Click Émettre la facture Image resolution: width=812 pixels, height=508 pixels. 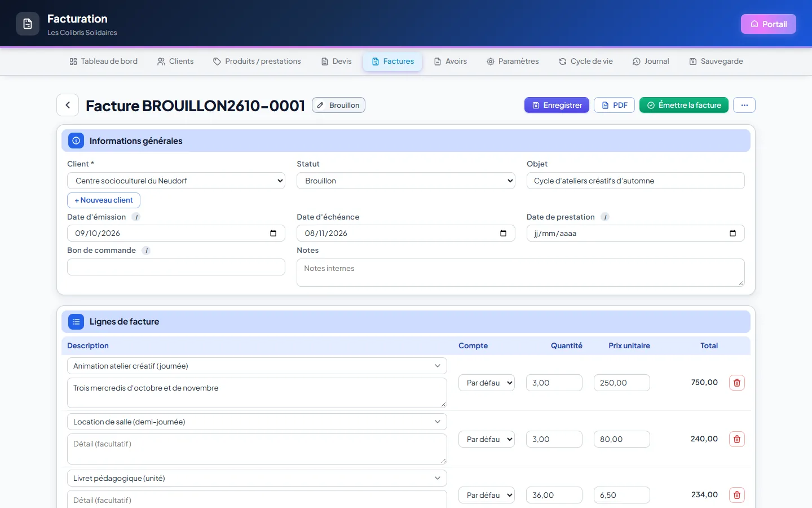684,105
